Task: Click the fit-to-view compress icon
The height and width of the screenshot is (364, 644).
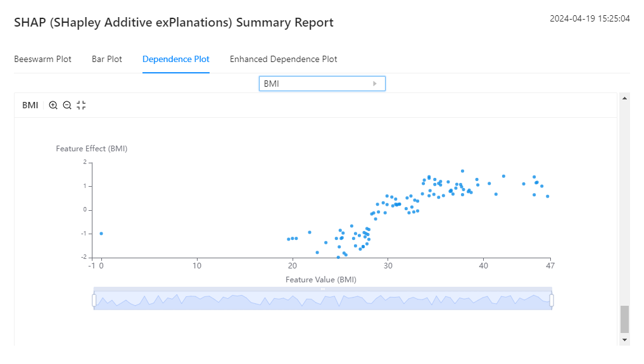Action: pyautogui.click(x=81, y=105)
